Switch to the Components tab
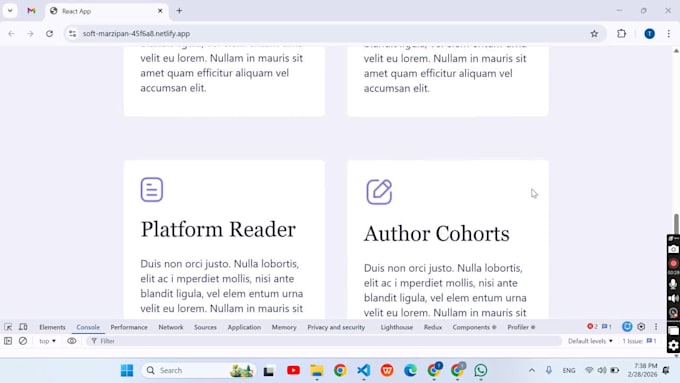This screenshot has height=383, width=680. tap(474, 327)
